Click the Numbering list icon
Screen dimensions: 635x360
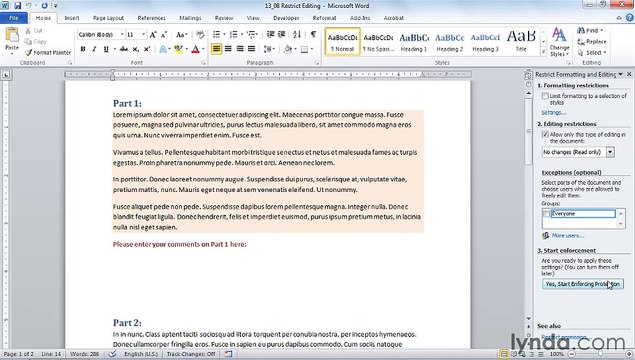pyautogui.click(x=234, y=34)
